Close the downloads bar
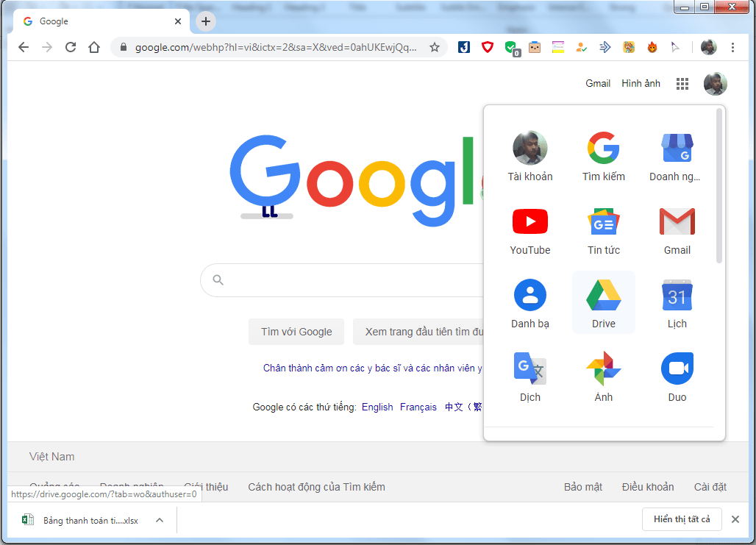Image resolution: width=756 pixels, height=545 pixels. tap(735, 519)
